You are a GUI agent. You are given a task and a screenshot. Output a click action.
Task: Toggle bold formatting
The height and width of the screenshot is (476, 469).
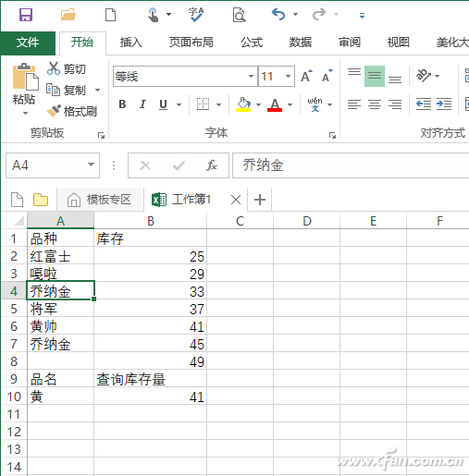pos(122,104)
